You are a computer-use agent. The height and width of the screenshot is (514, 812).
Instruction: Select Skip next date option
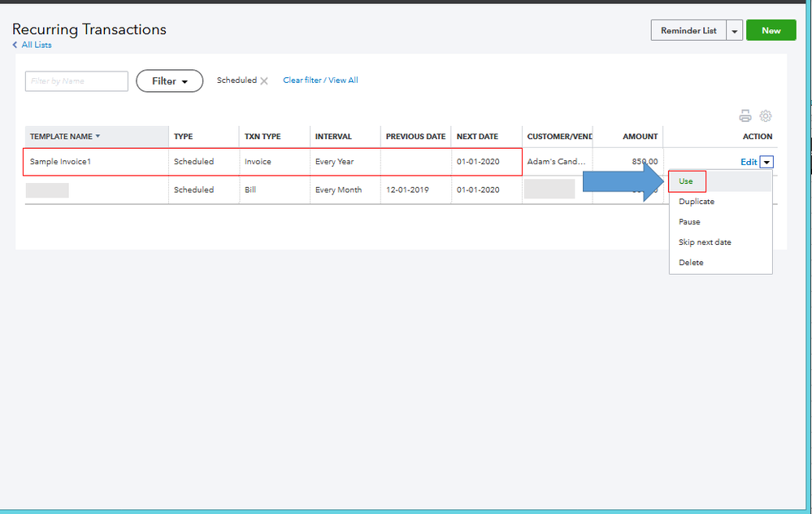[705, 242]
